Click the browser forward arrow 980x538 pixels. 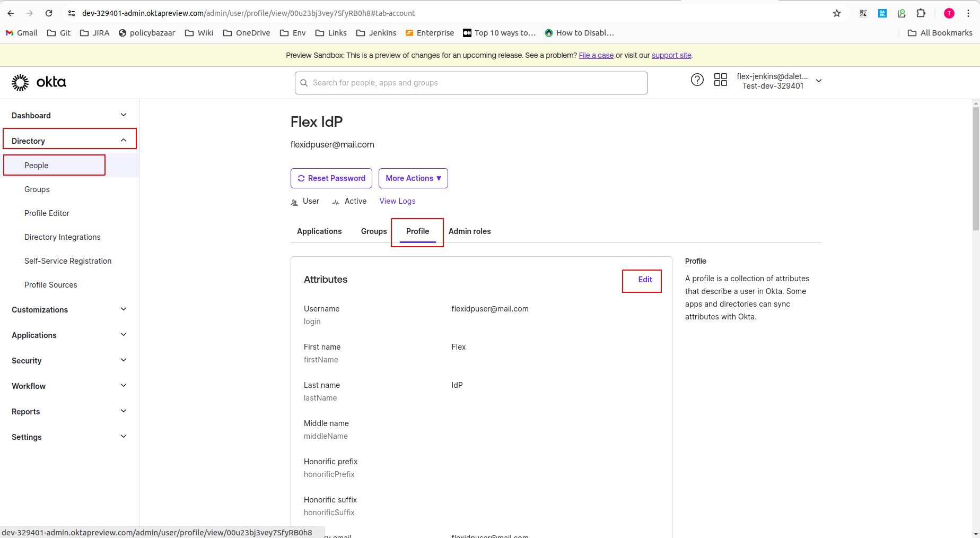tap(30, 13)
